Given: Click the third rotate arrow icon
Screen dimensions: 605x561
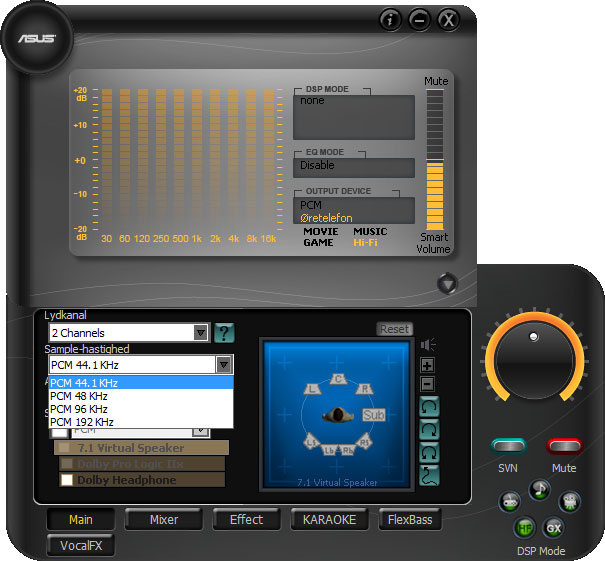Looking at the screenshot, I should pos(429,452).
